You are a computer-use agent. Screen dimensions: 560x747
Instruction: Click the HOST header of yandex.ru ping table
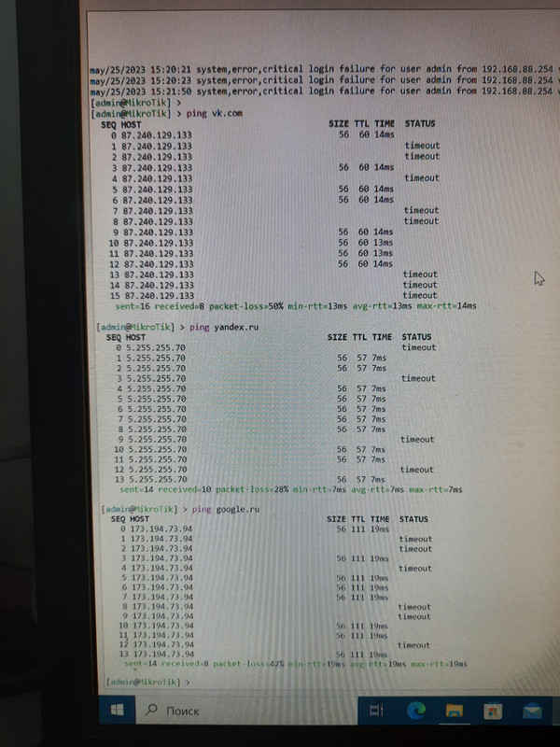[x=135, y=337]
